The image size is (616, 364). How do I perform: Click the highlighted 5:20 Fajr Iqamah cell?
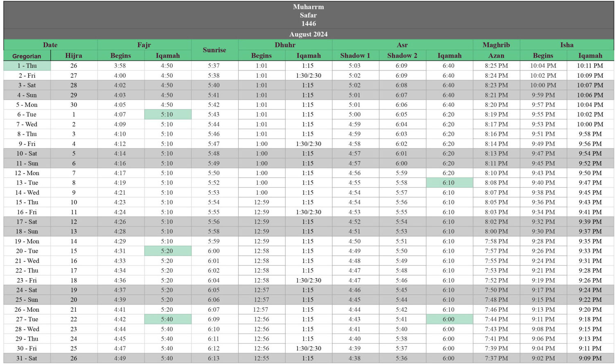tap(168, 251)
